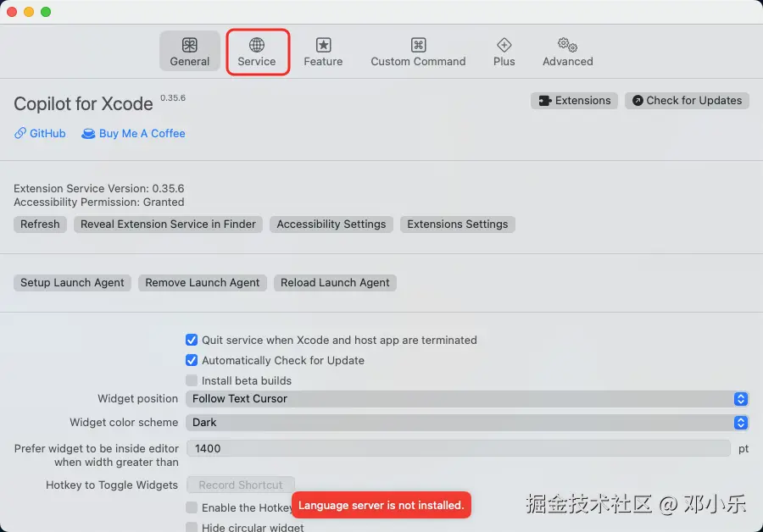The width and height of the screenshot is (763, 532).
Task: Click the red close window button
Action: [12, 12]
